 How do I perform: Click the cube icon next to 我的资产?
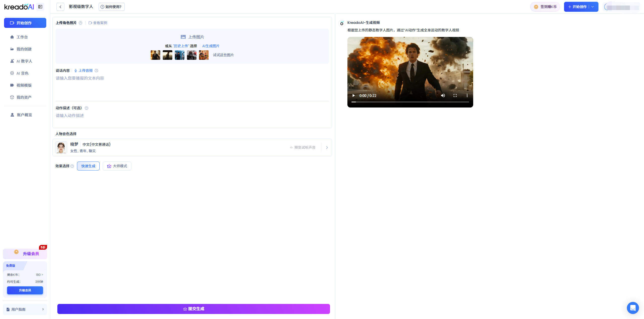pos(12,97)
